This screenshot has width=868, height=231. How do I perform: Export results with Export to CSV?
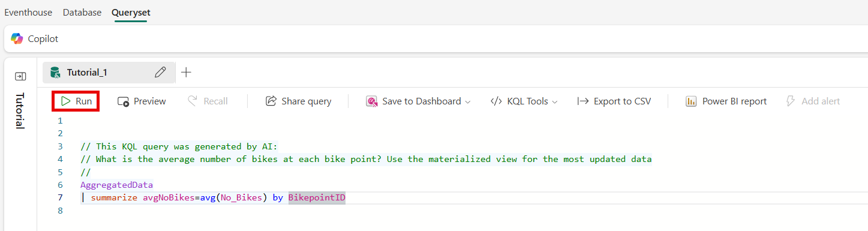[x=614, y=101]
